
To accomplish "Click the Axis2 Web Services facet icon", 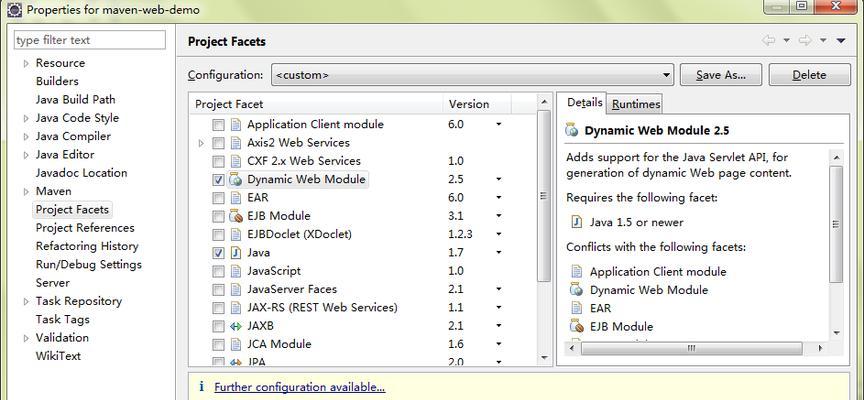I will [x=236, y=143].
